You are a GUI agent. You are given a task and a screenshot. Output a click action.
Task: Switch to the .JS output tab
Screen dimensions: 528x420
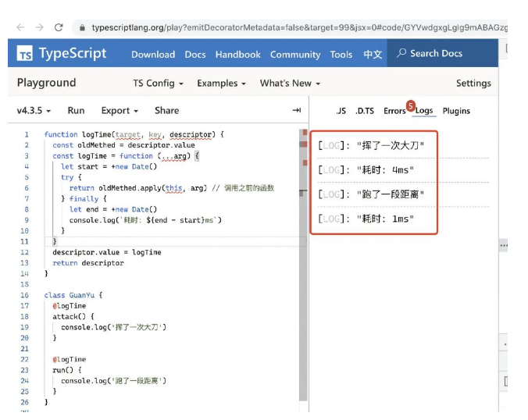coord(341,111)
